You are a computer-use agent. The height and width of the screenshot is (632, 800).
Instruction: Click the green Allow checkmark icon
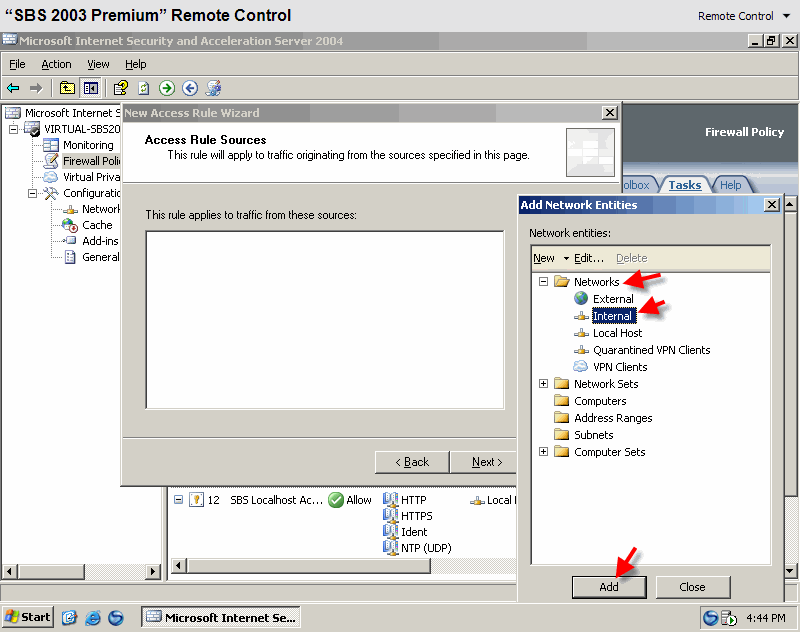click(336, 500)
